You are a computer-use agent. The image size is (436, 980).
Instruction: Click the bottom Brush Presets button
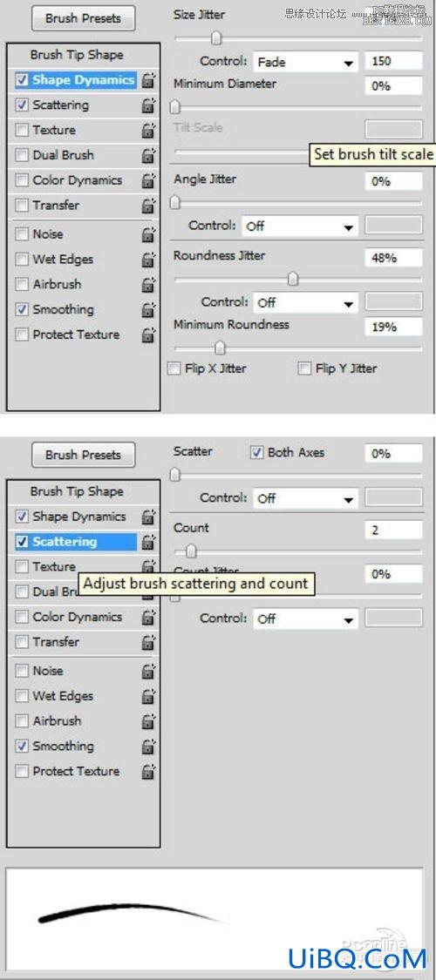pyautogui.click(x=83, y=455)
